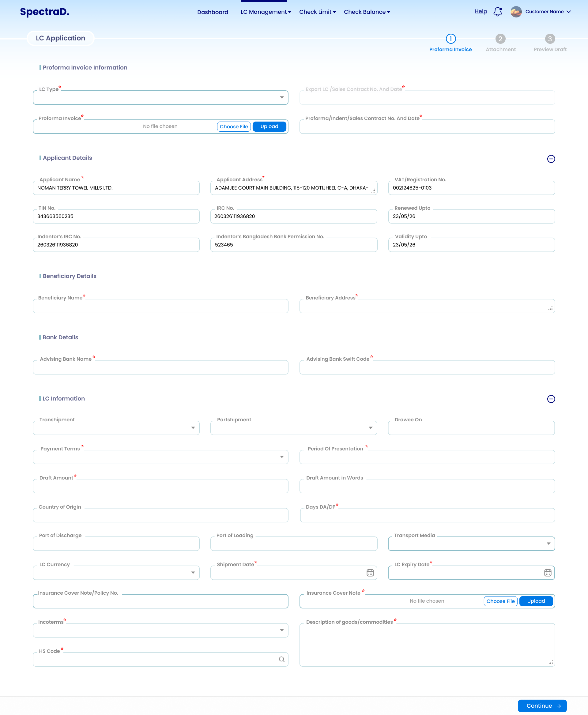Go to step 1 Proforma Invoice
588x715 pixels.
[450, 43]
